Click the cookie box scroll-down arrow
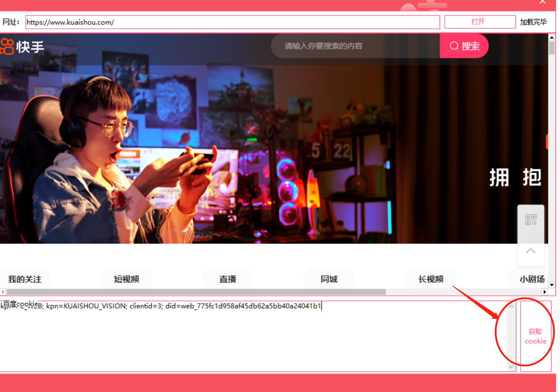The image size is (560, 392). coord(511,367)
